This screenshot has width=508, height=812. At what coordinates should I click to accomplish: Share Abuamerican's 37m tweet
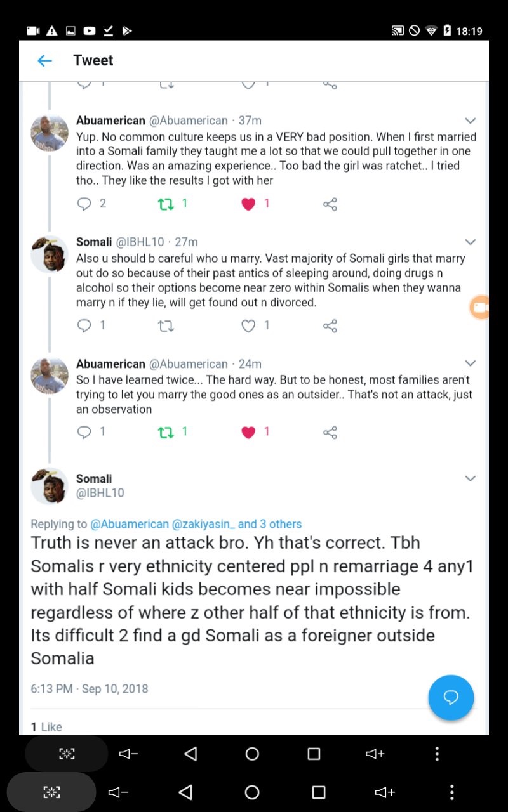pyautogui.click(x=330, y=204)
